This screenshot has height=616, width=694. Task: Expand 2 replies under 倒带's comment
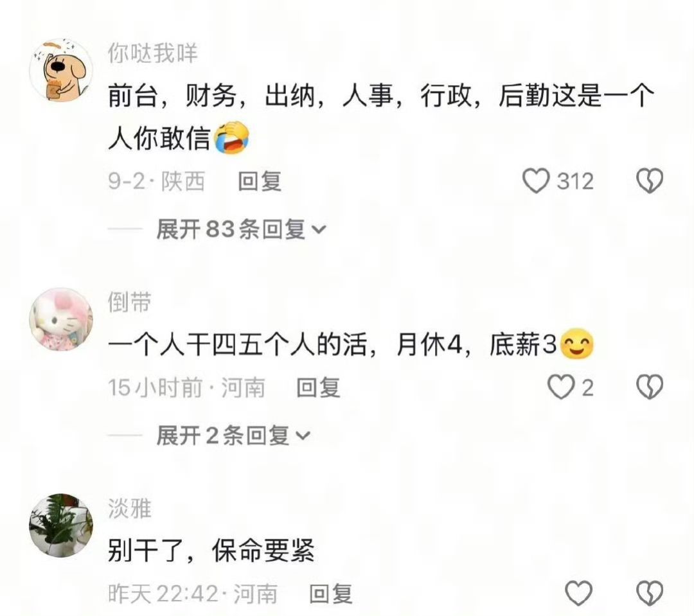[233, 435]
